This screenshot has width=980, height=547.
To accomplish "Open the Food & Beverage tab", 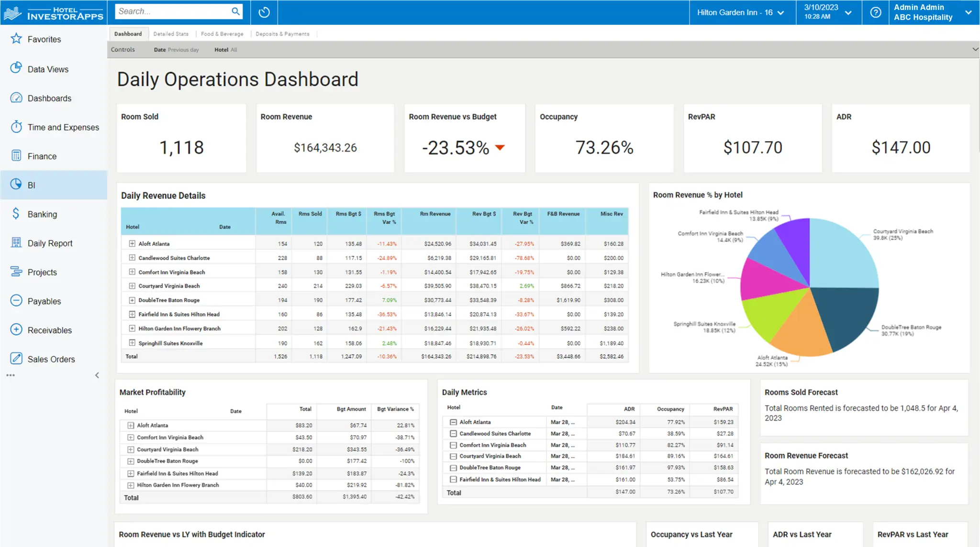I will [222, 34].
